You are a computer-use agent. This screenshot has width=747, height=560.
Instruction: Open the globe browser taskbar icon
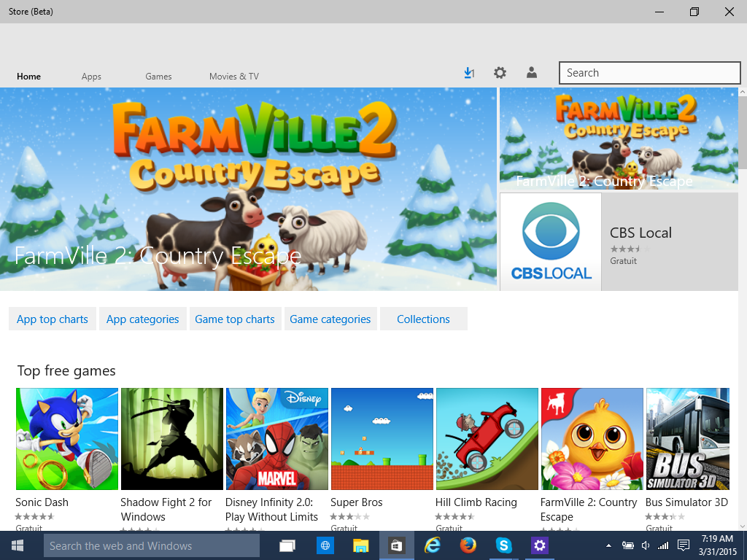click(x=325, y=545)
